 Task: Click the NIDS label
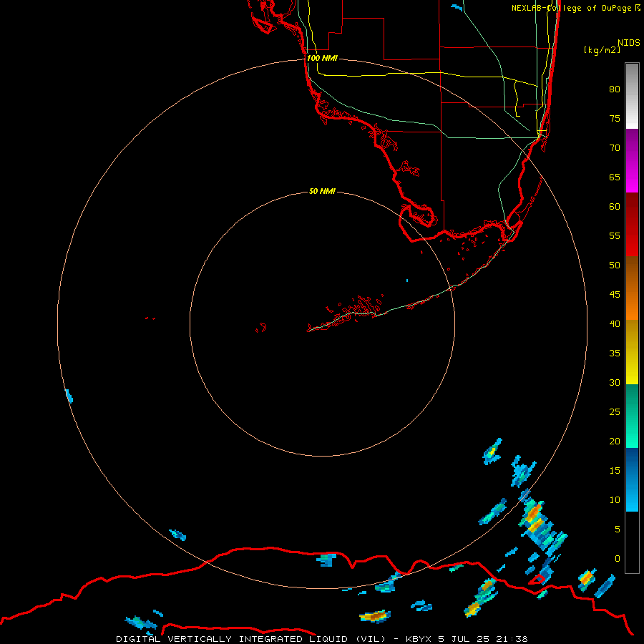(x=629, y=43)
